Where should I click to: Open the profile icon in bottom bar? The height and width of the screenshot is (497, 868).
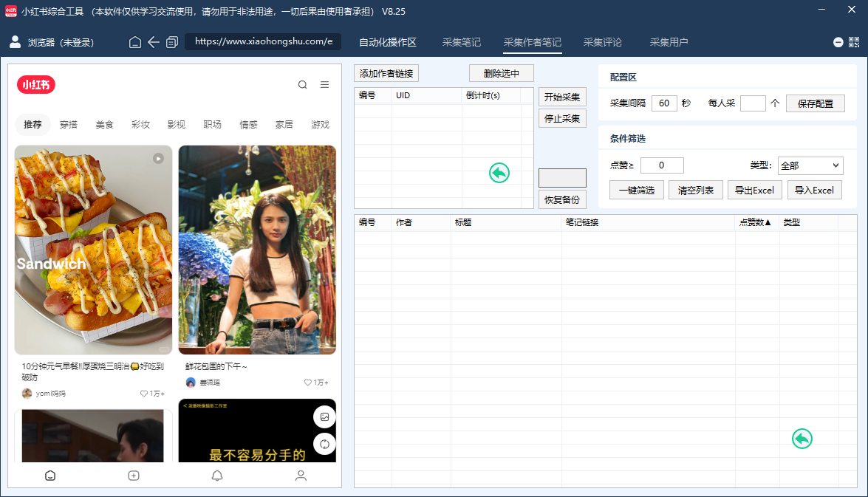(301, 476)
